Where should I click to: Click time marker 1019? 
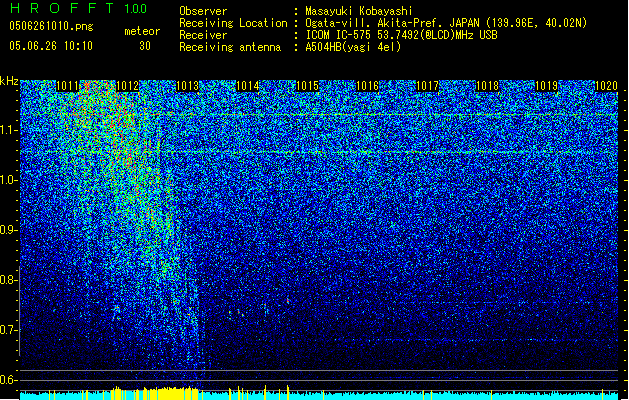547,86
